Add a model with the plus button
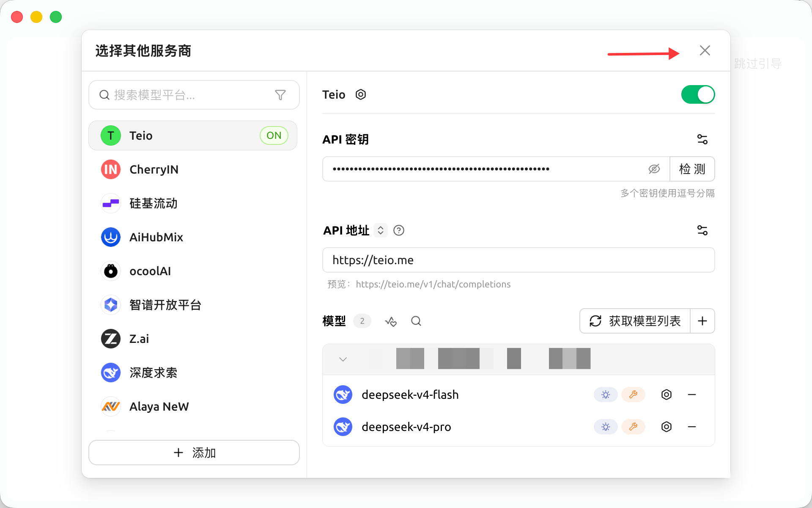The image size is (812, 508). pos(702,321)
